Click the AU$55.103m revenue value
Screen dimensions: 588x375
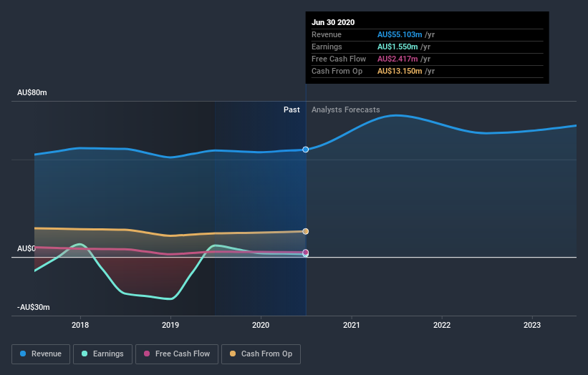[400, 34]
